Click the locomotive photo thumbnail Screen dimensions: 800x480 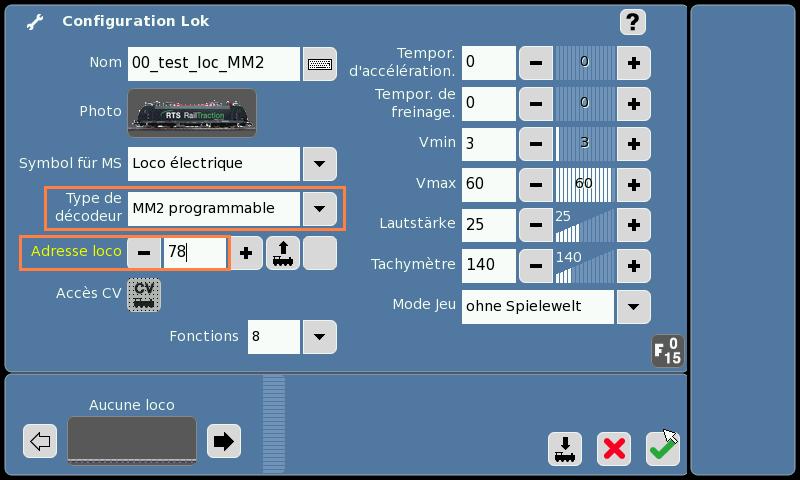(x=192, y=113)
